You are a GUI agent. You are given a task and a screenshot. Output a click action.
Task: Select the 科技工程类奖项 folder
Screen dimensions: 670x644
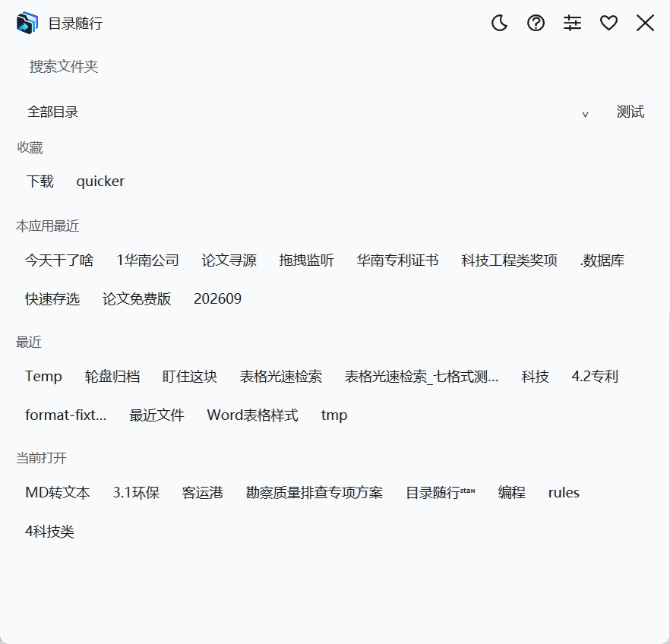[x=509, y=260]
